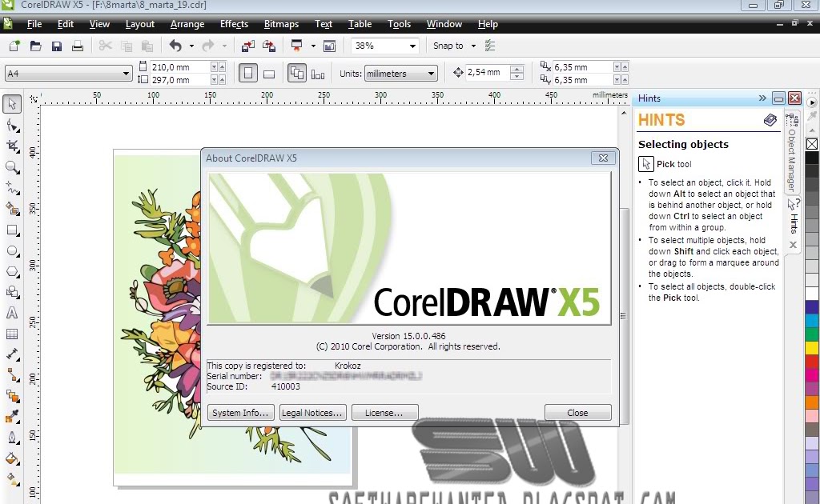Toggle current page layout button

317,74
